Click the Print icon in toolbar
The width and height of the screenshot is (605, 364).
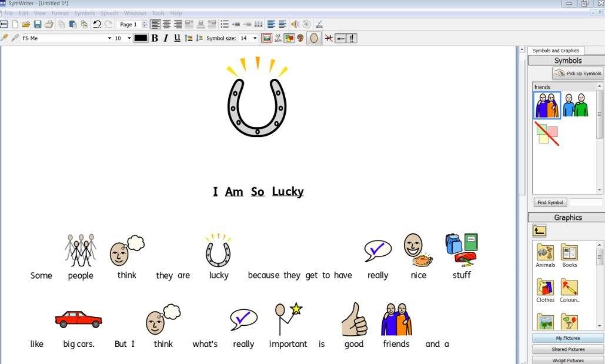tap(49, 24)
